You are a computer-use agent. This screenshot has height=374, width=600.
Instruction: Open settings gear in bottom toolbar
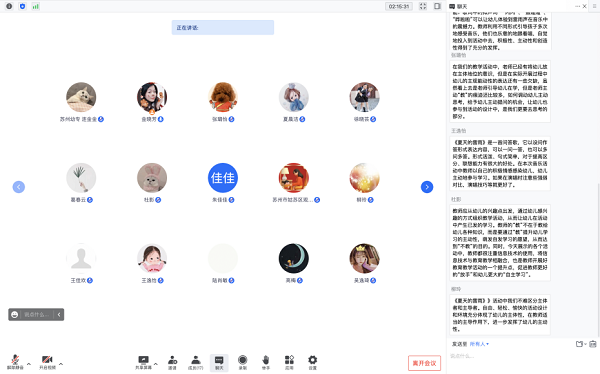313,362
